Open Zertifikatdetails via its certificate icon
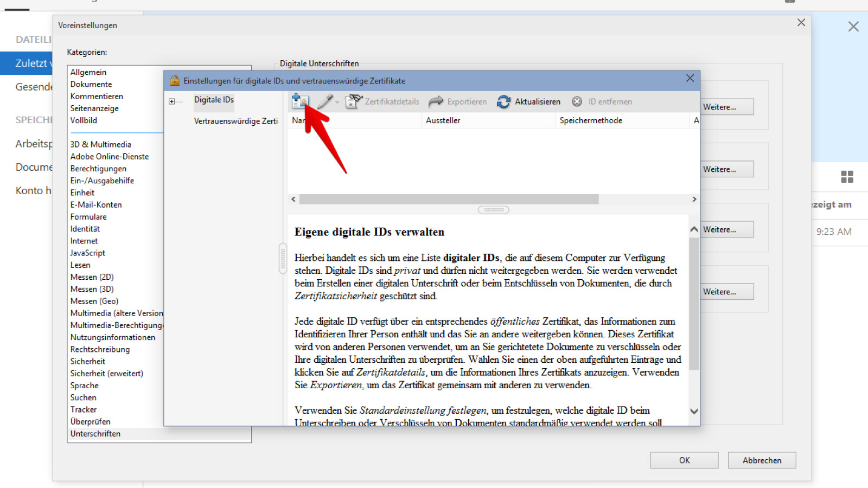868x488 pixels. (354, 101)
